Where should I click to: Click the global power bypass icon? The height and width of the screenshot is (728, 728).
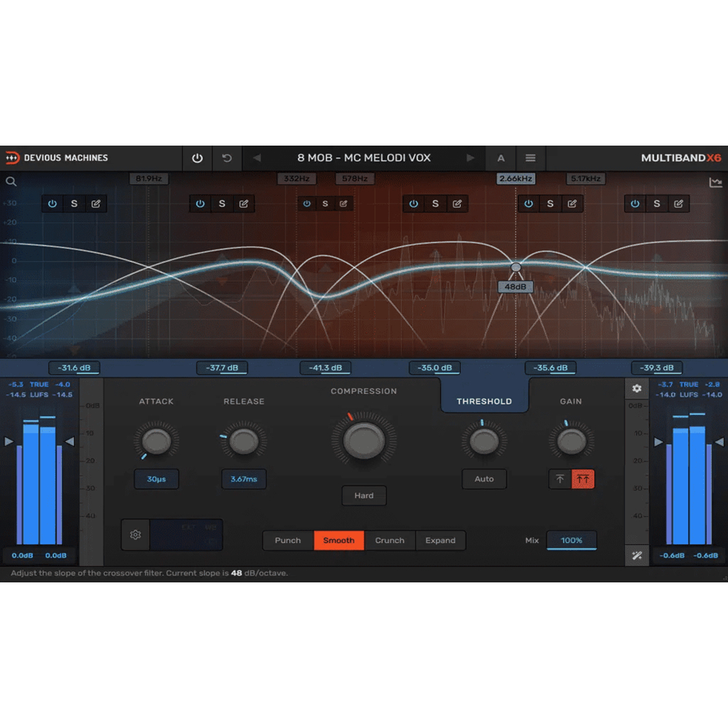point(197,158)
